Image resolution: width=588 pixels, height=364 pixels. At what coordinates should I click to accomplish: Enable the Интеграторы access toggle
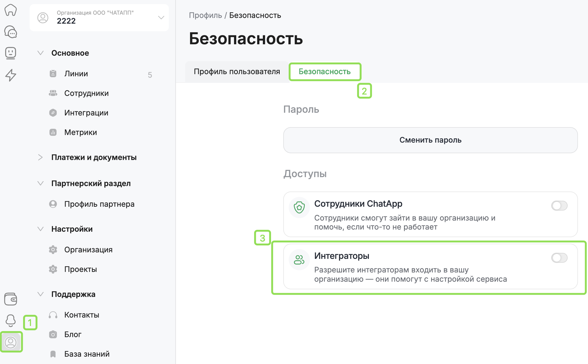(x=559, y=258)
